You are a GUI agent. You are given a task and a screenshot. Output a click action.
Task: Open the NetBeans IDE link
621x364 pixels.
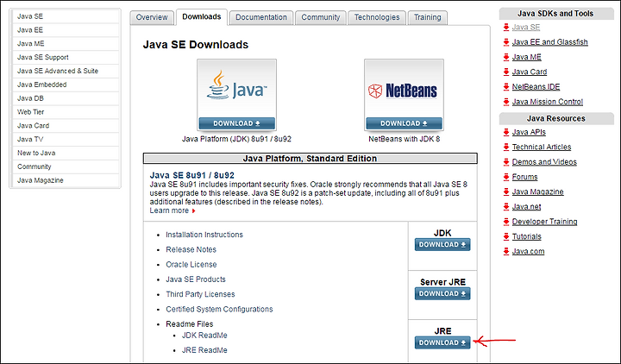536,87
